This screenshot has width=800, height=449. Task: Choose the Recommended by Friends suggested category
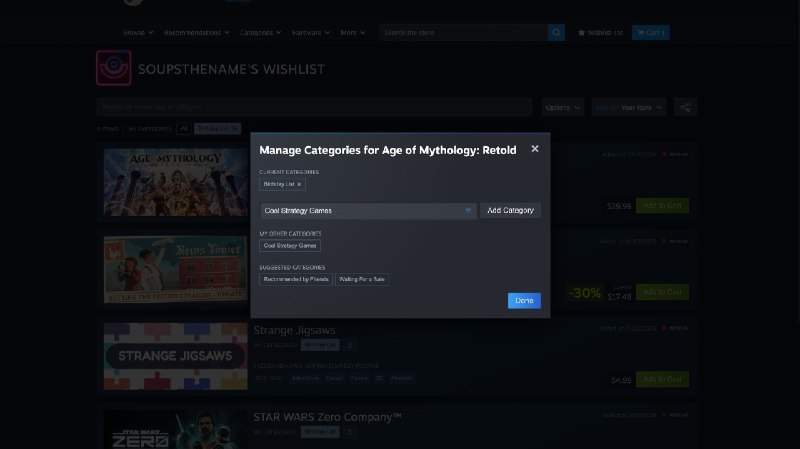[x=296, y=279]
